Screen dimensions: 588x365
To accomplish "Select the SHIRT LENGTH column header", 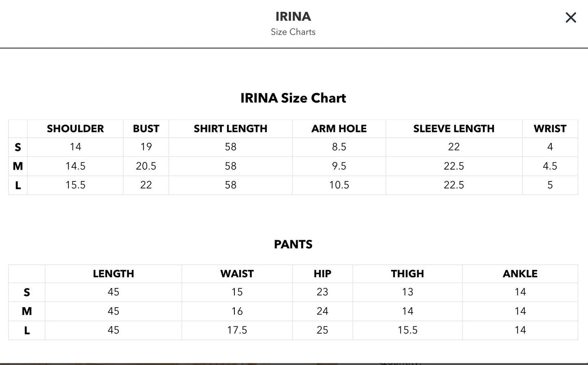I will [230, 129].
